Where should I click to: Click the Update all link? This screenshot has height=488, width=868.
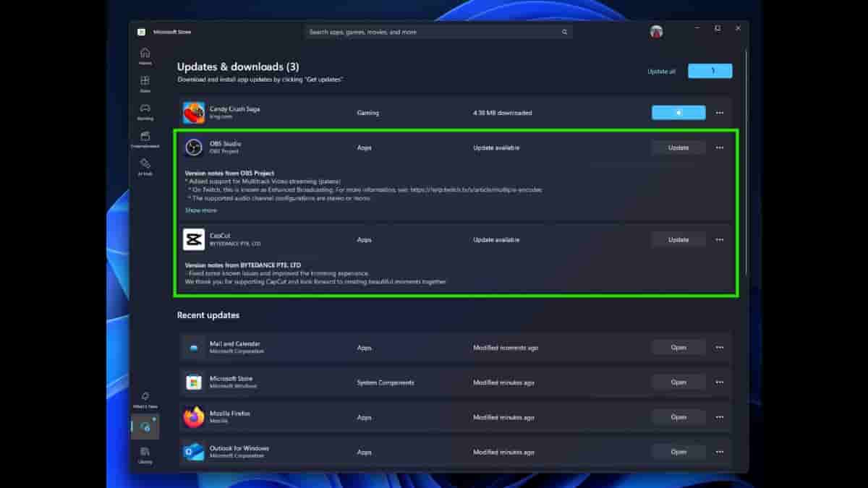coord(661,72)
